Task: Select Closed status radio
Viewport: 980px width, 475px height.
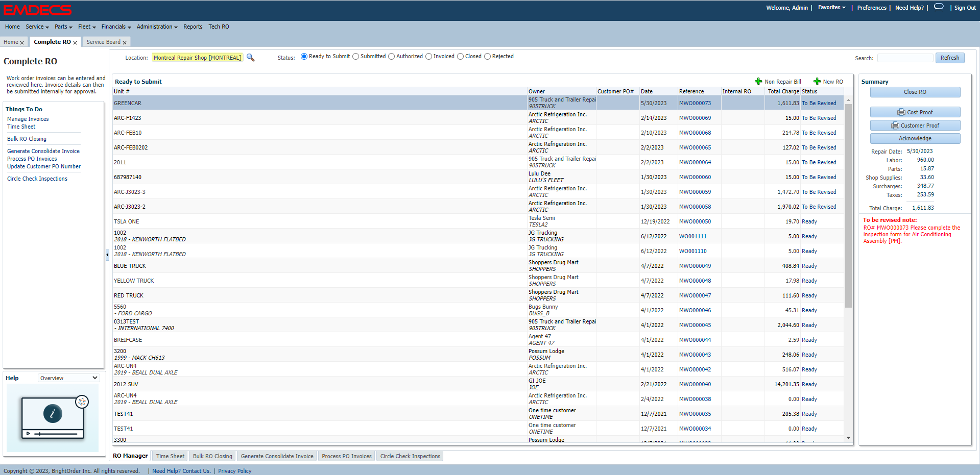Action: tap(461, 57)
